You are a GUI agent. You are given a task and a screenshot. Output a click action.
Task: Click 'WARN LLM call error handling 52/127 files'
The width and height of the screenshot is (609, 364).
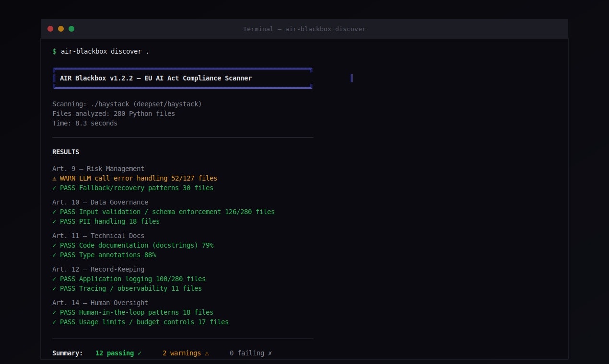click(139, 178)
